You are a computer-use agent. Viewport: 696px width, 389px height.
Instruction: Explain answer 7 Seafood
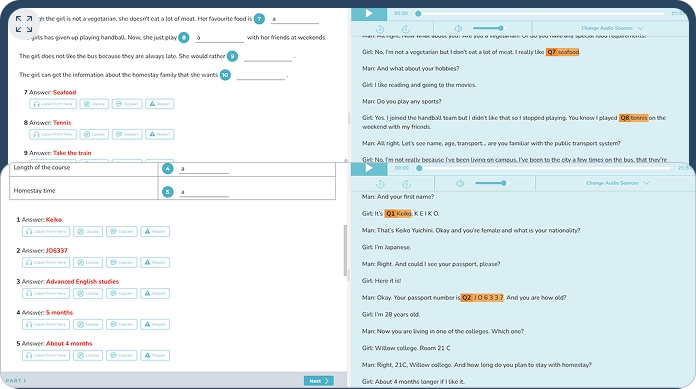point(127,104)
